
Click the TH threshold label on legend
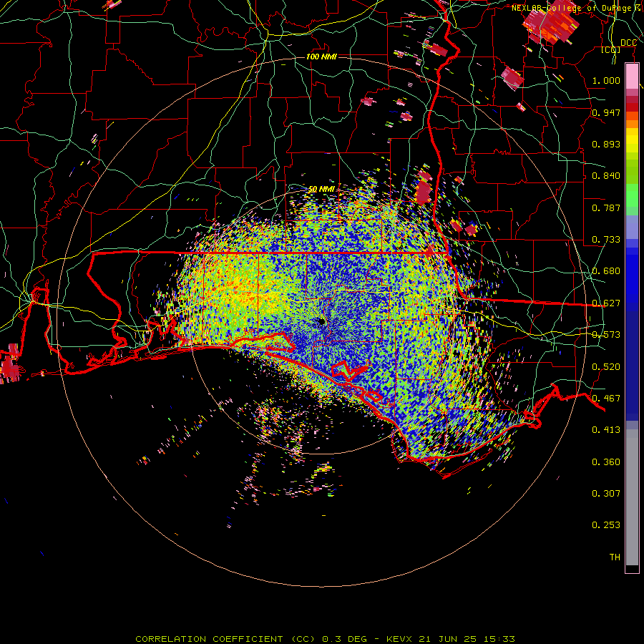pyautogui.click(x=615, y=557)
